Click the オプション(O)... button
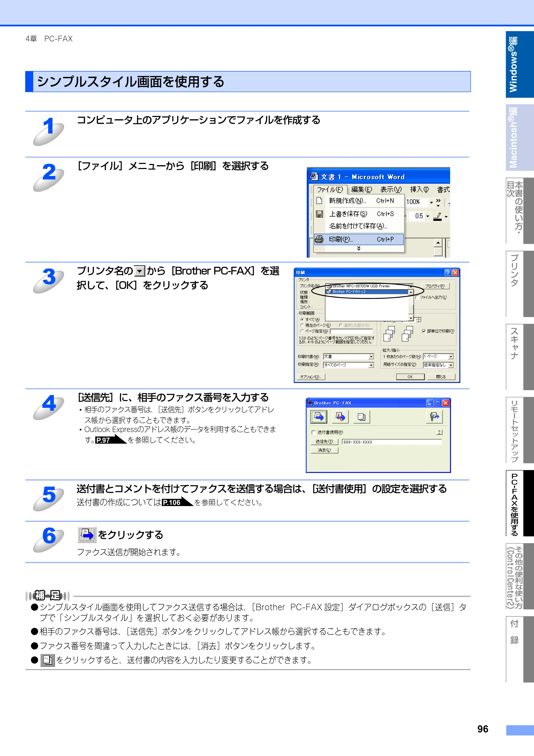This screenshot has width=534, height=756. click(x=311, y=377)
